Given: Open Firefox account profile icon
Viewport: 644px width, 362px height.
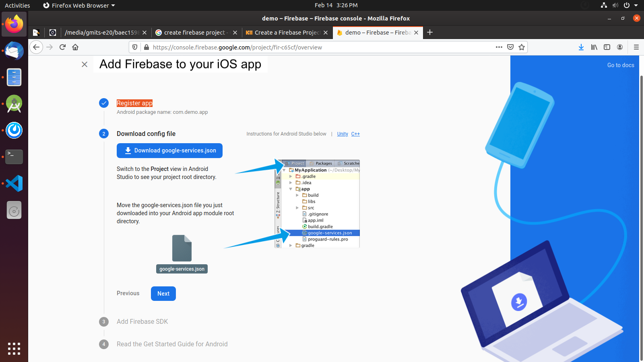Looking at the screenshot, I should point(620,47).
